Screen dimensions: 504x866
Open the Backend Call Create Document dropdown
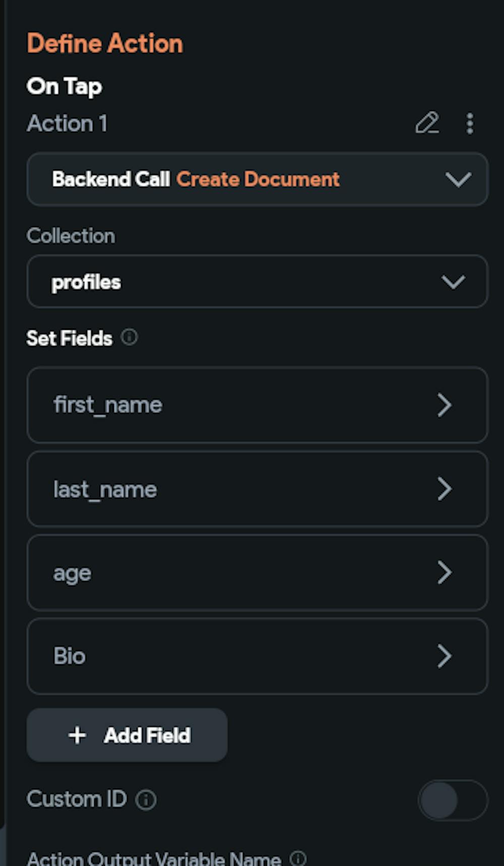tap(257, 180)
